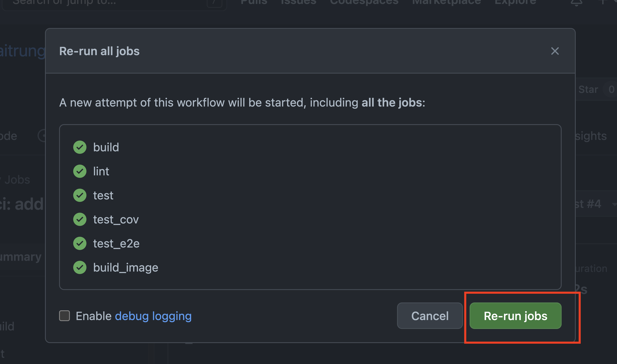
Task: Click the check icon beside test_e2e
Action: [x=79, y=243]
